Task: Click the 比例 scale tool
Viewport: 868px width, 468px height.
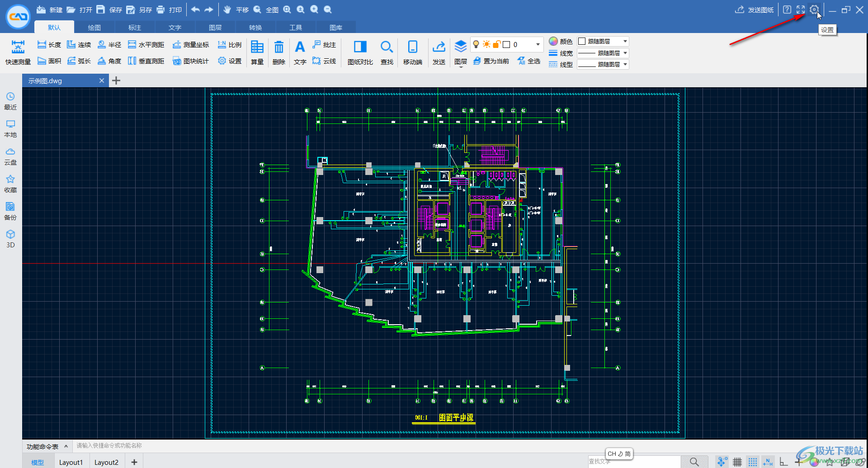Action: tap(230, 44)
